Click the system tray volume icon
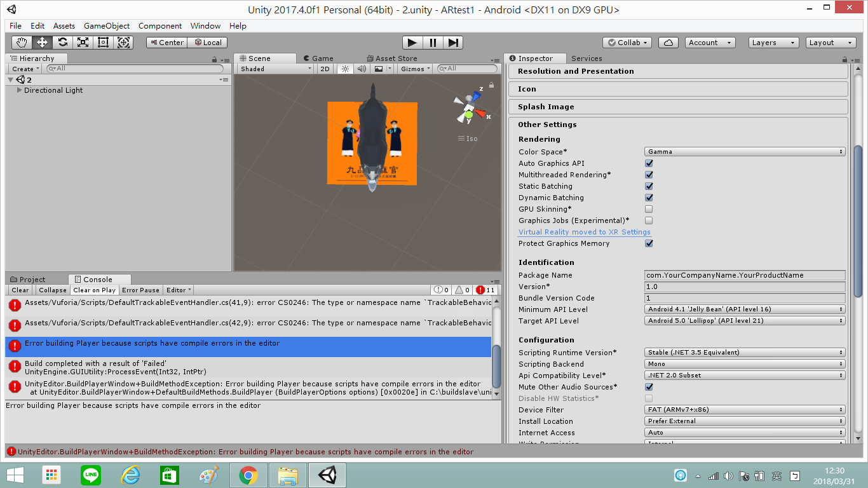The height and width of the screenshot is (488, 868). pos(728,476)
